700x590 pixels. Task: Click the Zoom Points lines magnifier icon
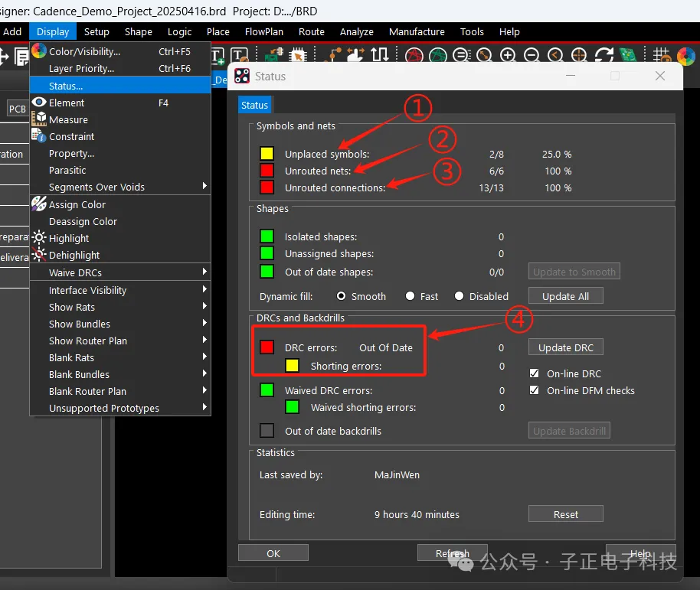point(462,55)
